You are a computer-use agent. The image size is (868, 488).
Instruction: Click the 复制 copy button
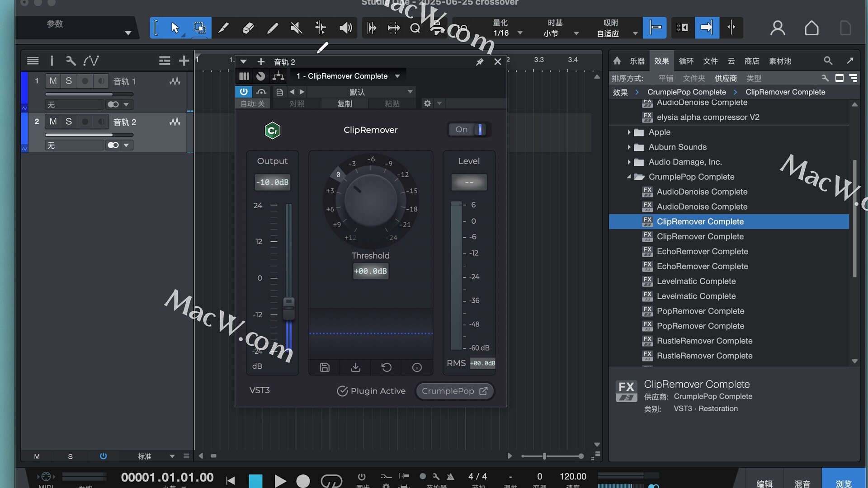344,103
